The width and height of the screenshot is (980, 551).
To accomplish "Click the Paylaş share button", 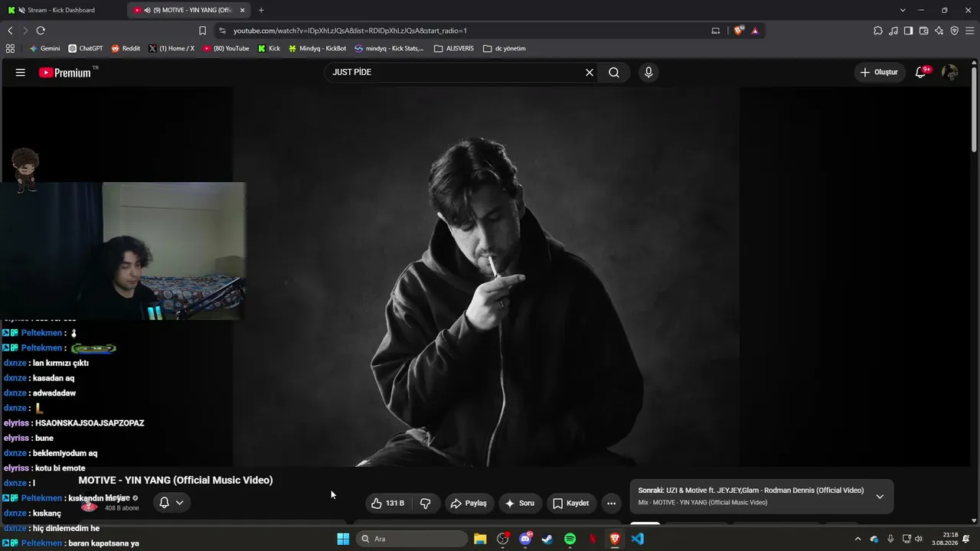I will tap(469, 504).
